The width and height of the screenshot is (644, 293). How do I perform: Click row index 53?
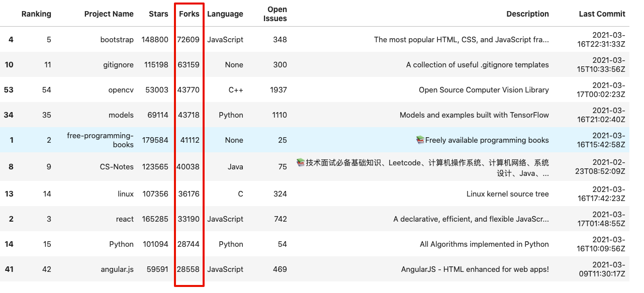(9, 90)
